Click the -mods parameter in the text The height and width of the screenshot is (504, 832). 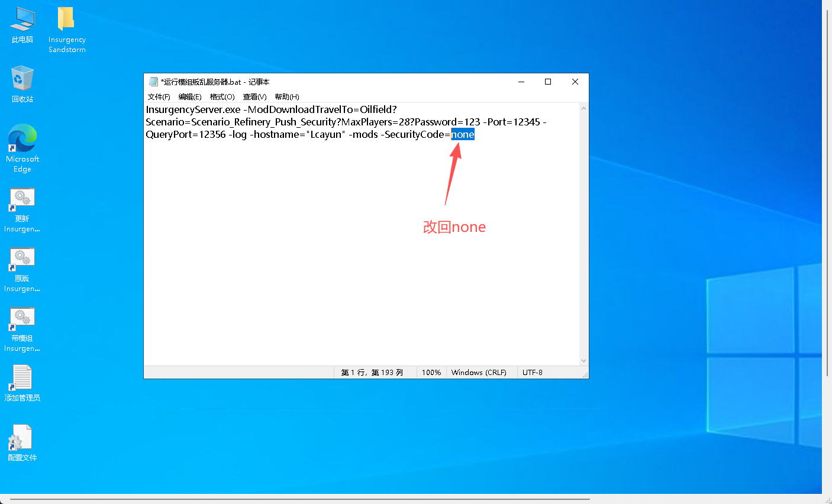pos(363,135)
